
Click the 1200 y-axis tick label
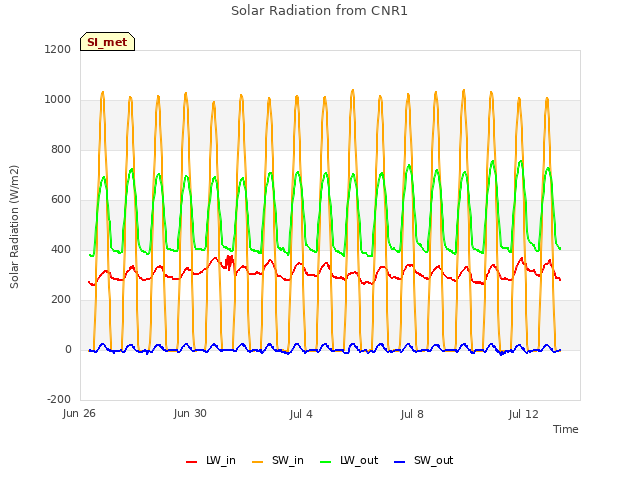coord(58,49)
